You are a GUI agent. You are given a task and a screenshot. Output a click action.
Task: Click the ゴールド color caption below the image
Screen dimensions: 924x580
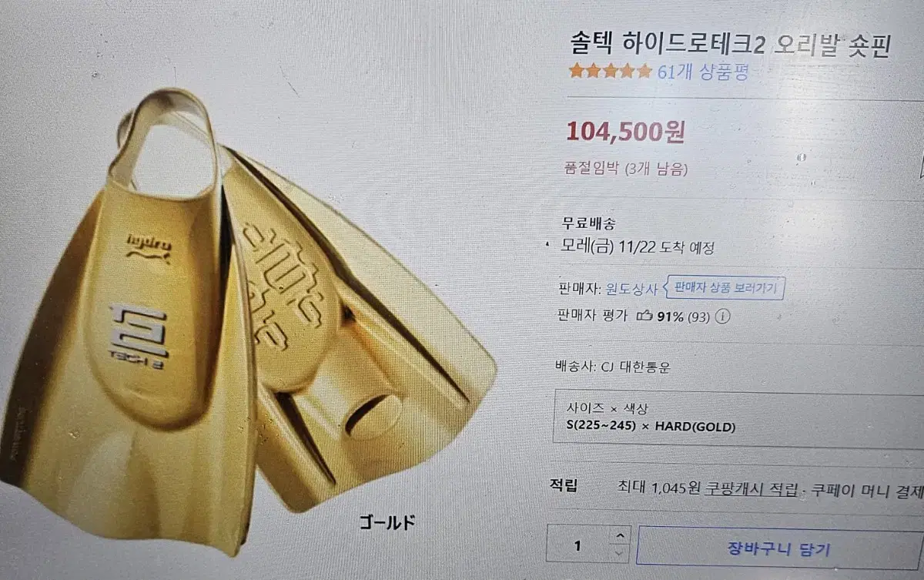[387, 523]
